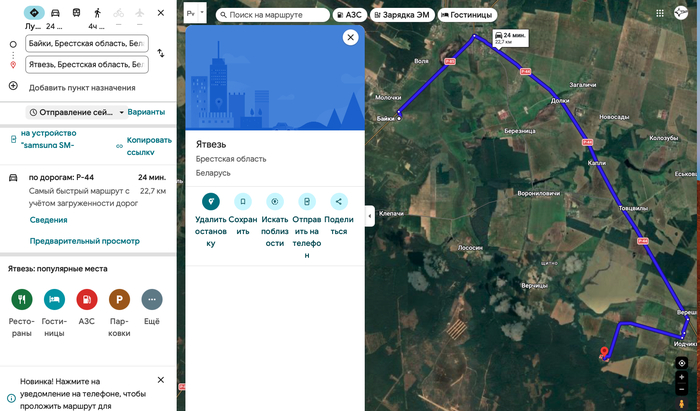Collapse the side panel with the arrow
The image size is (700, 411).
(370, 215)
